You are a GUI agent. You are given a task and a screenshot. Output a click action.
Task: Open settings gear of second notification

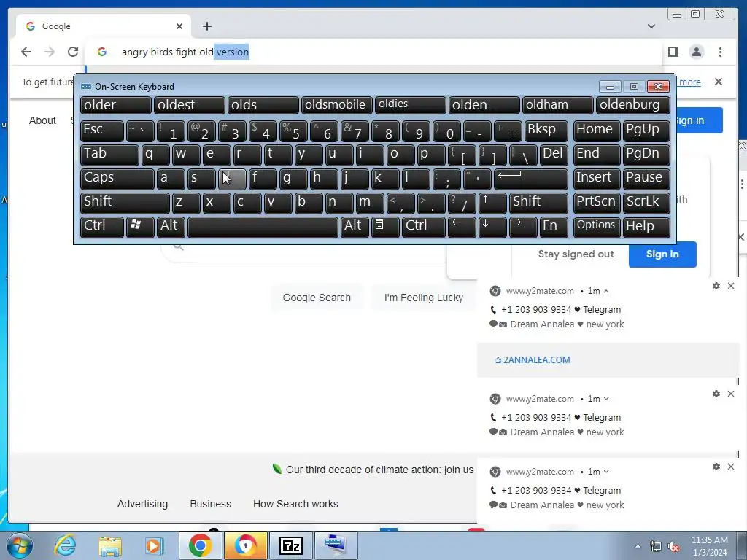(716, 394)
